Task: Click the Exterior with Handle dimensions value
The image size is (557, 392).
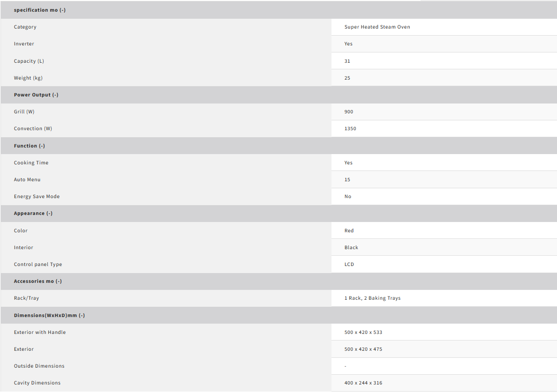Action: click(x=363, y=332)
